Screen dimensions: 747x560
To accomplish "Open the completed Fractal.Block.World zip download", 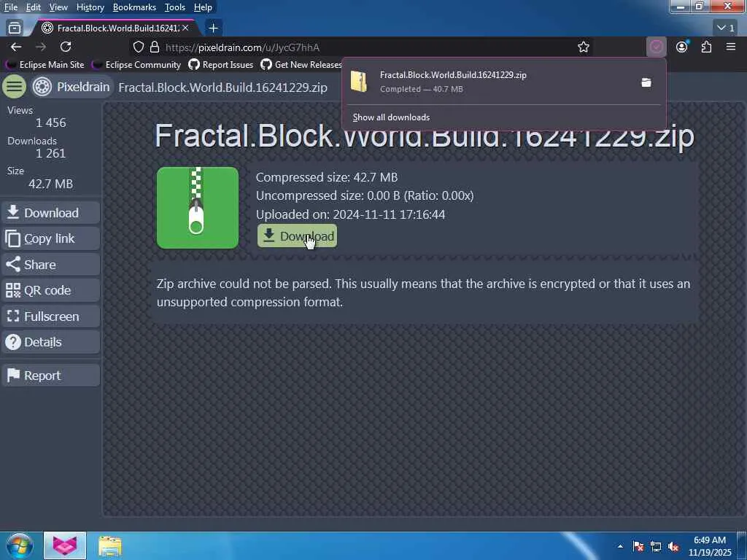I will click(x=491, y=82).
